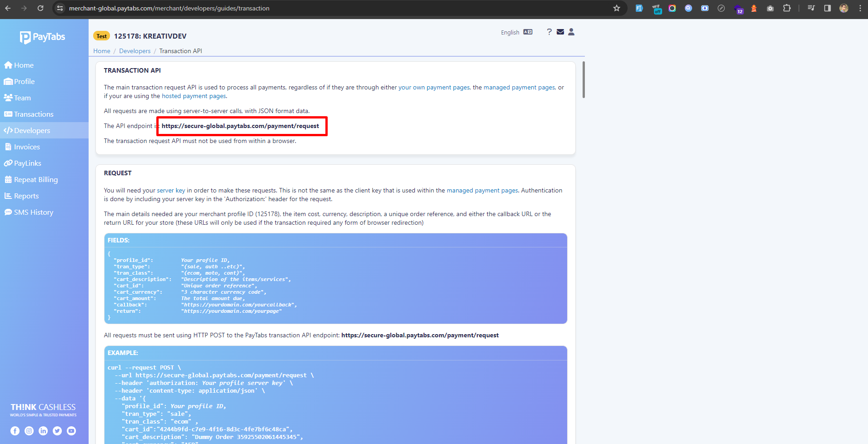Open the 'server key' link
Image resolution: width=868 pixels, height=444 pixels.
pos(171,190)
